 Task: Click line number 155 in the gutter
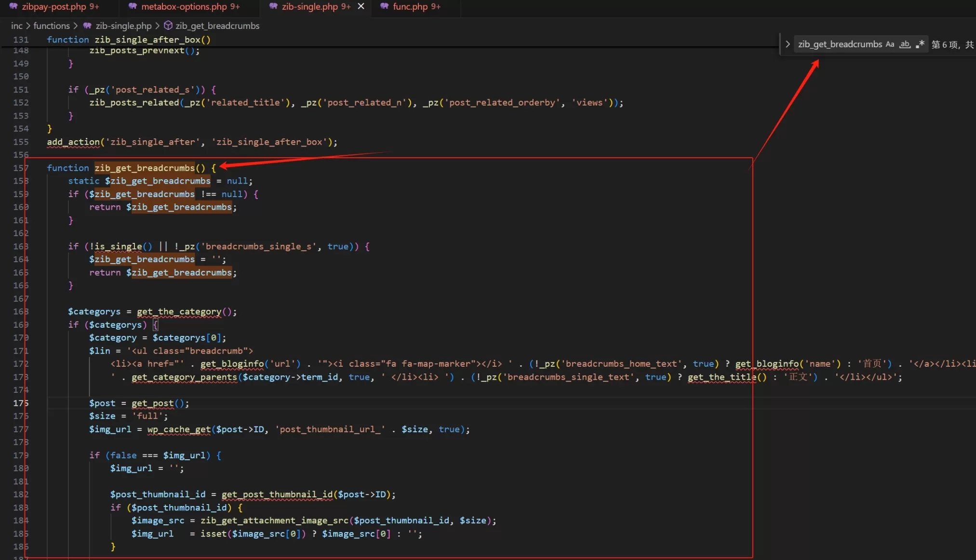click(x=21, y=142)
